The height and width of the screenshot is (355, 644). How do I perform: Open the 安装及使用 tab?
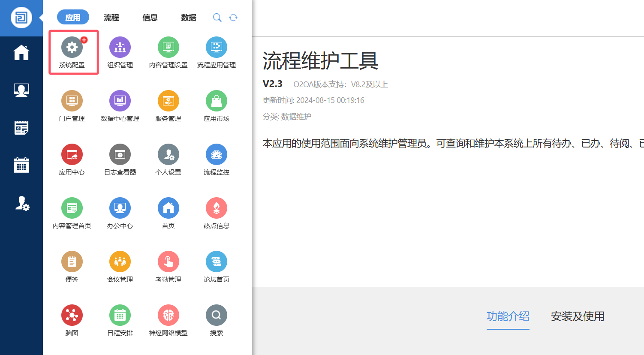(x=578, y=316)
